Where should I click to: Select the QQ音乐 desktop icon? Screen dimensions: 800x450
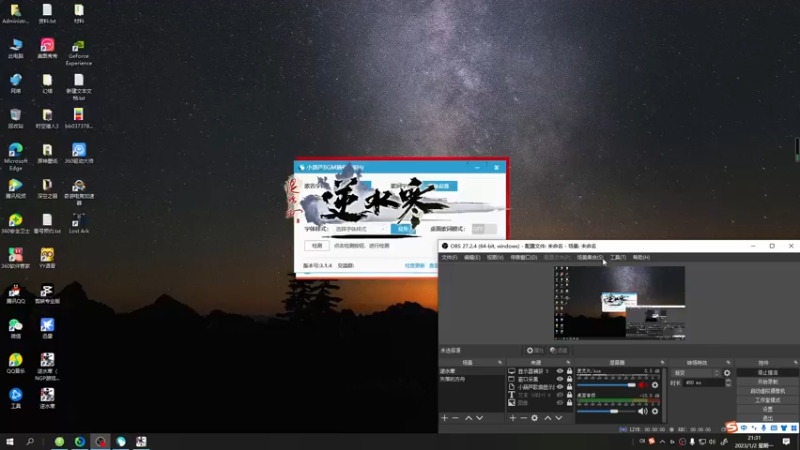pyautogui.click(x=15, y=363)
